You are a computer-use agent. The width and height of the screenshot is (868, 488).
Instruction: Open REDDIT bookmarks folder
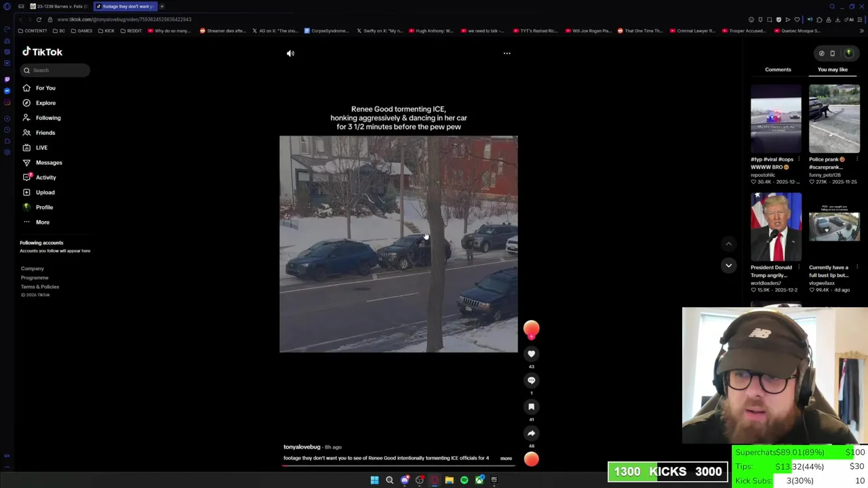[x=131, y=31]
